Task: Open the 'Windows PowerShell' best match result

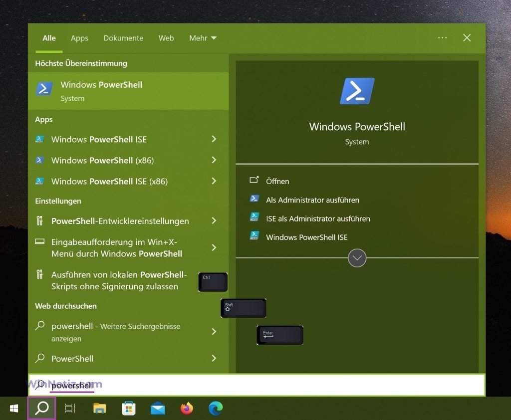Action: click(x=128, y=91)
